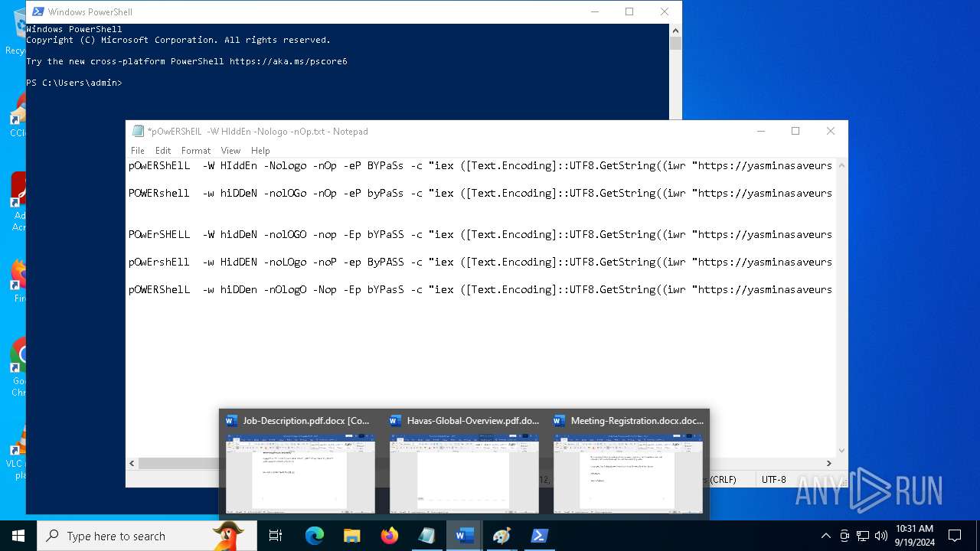Click the Google Chrome desktop shortcut
The image size is (980, 551).
pyautogui.click(x=18, y=367)
